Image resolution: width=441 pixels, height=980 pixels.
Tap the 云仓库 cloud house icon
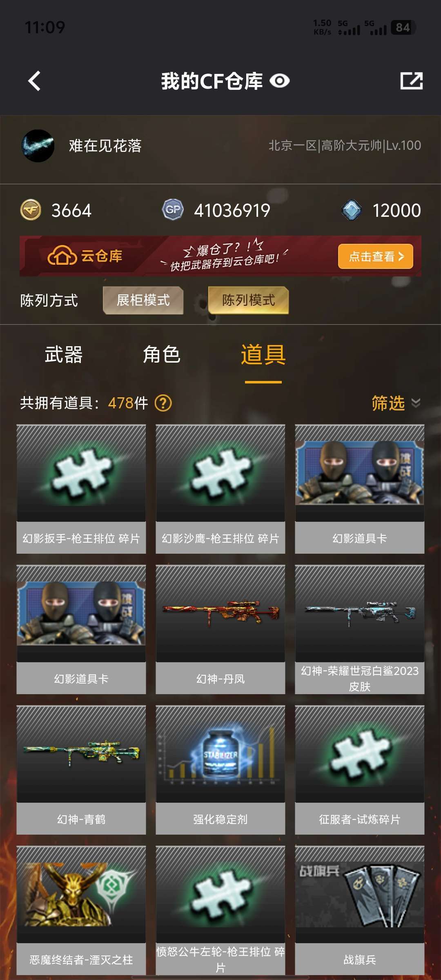62,256
